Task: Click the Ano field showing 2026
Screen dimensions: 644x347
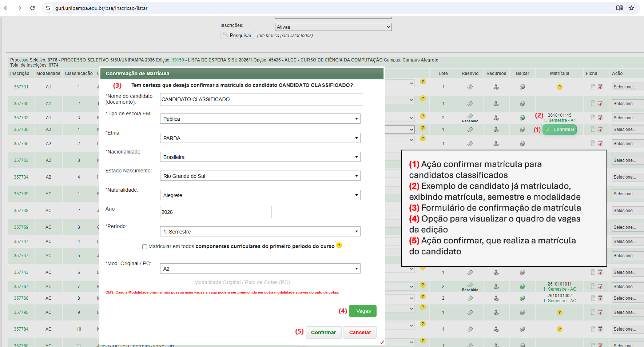Action: click(x=216, y=212)
